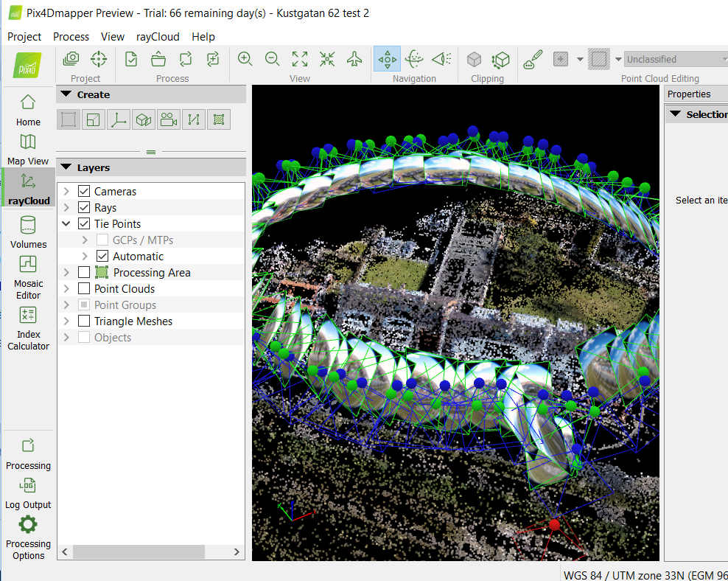Activate the Edit Densified Point Cloud brush
Image resolution: width=728 pixels, height=581 pixels.
pyautogui.click(x=533, y=60)
